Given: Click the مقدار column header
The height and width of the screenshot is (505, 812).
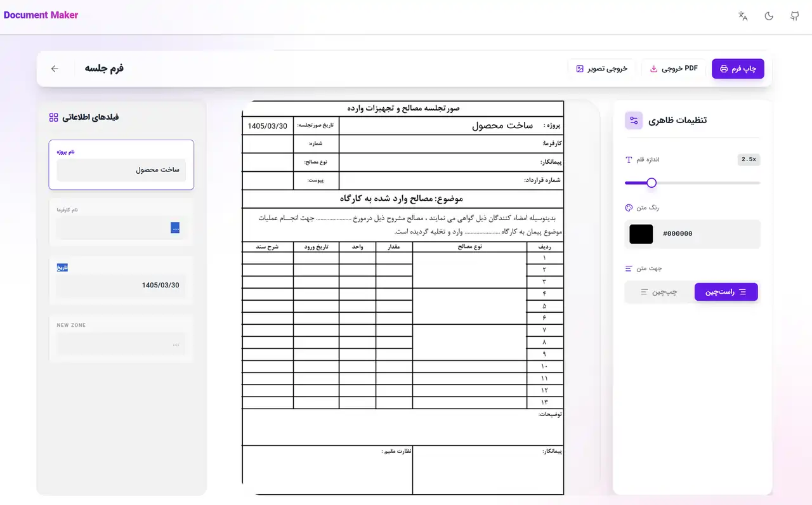Looking at the screenshot, I should [394, 247].
